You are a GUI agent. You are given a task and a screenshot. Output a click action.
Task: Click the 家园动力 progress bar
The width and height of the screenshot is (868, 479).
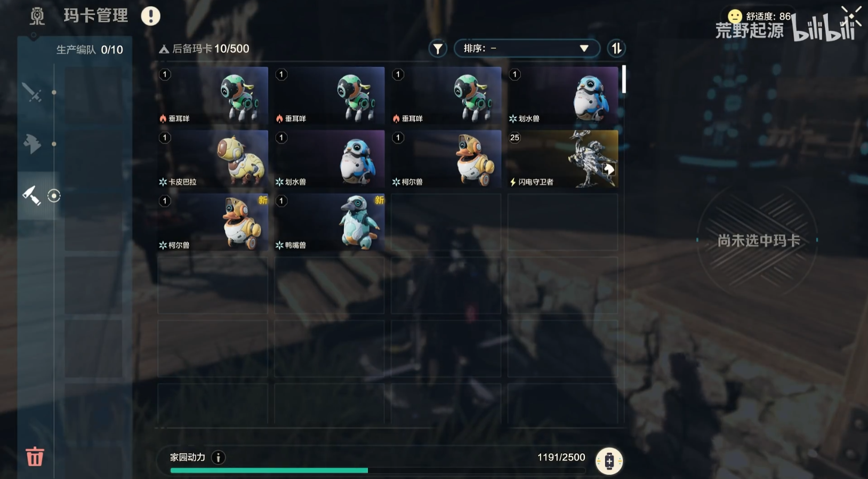(378, 470)
